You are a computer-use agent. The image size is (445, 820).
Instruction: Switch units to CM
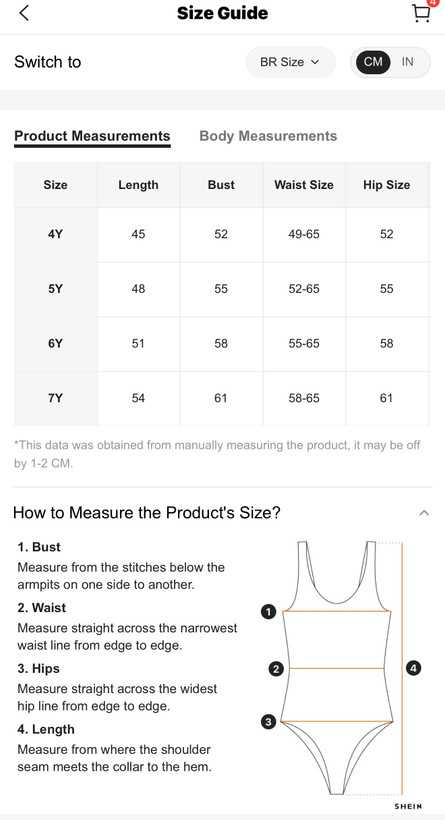click(x=373, y=62)
